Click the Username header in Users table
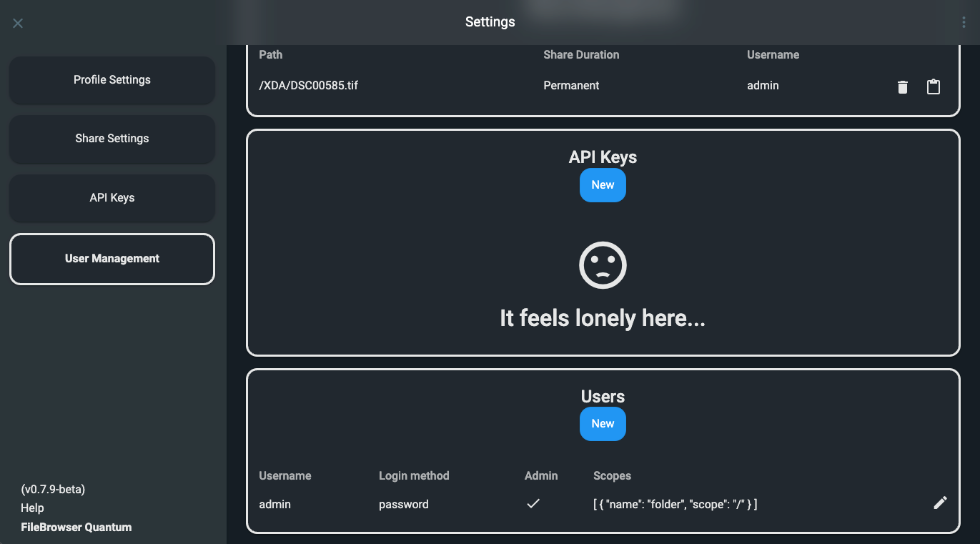The height and width of the screenshot is (544, 980). pyautogui.click(x=285, y=476)
